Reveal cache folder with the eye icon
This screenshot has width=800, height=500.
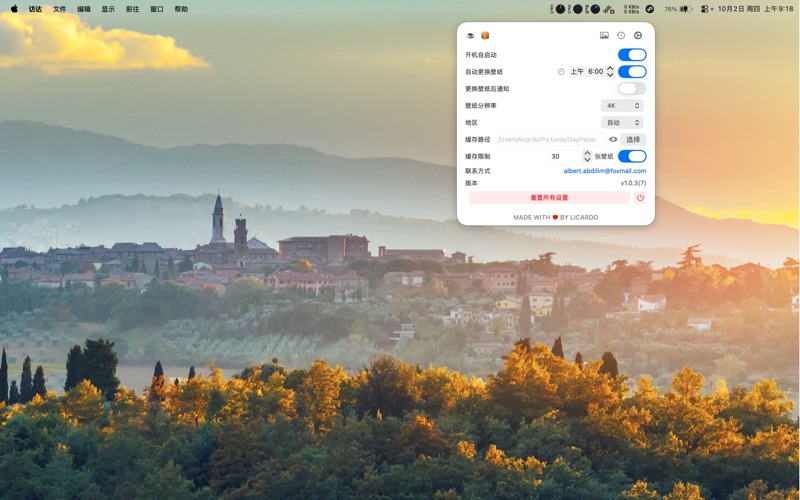[613, 139]
